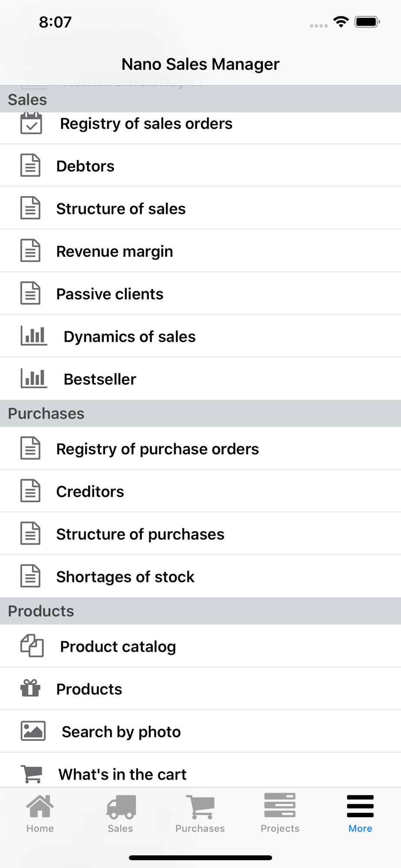Image resolution: width=401 pixels, height=868 pixels.
Task: Tap the bar chart icon beside Dynamics of sales
Action: pyautogui.click(x=33, y=336)
